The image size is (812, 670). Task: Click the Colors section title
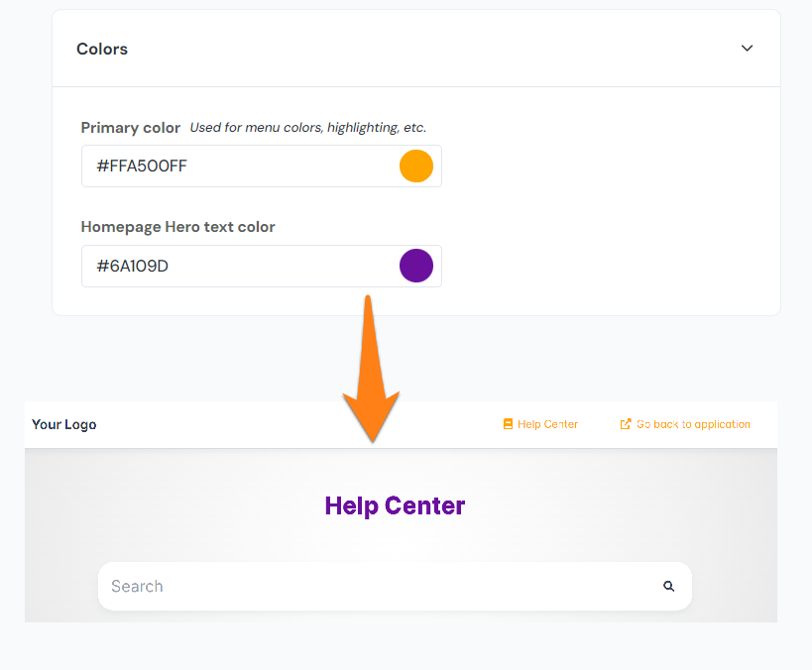101,48
